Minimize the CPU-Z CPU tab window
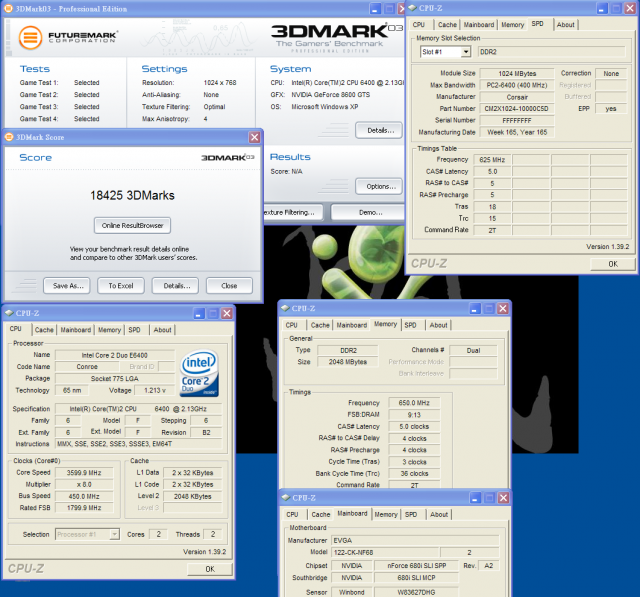The width and height of the screenshot is (640, 597). point(199,313)
